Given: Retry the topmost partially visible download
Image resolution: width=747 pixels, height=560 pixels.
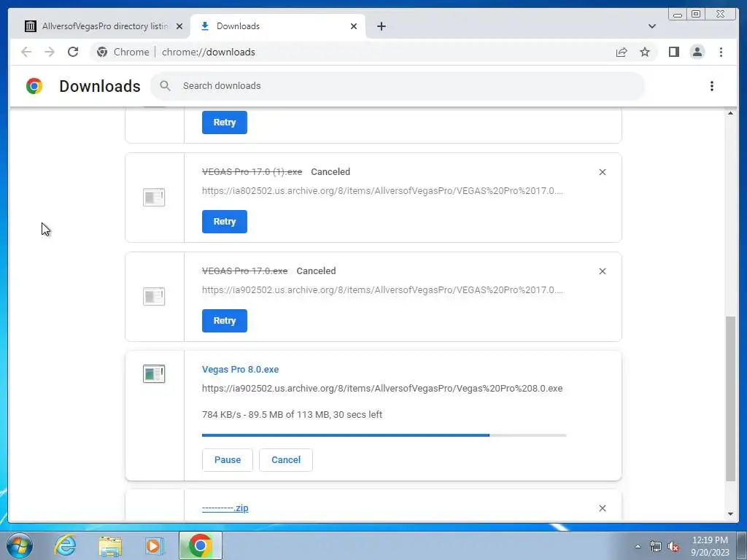Looking at the screenshot, I should click(225, 122).
